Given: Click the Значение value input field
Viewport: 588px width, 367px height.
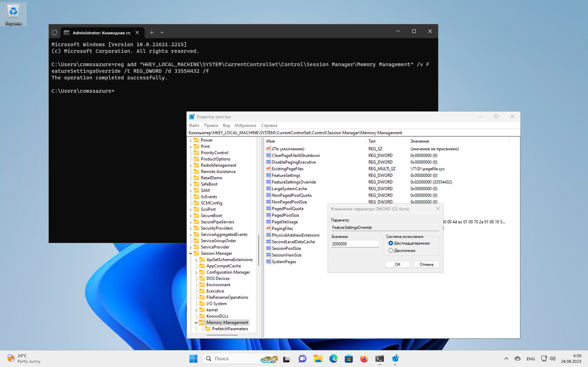Looking at the screenshot, I should pos(355,244).
